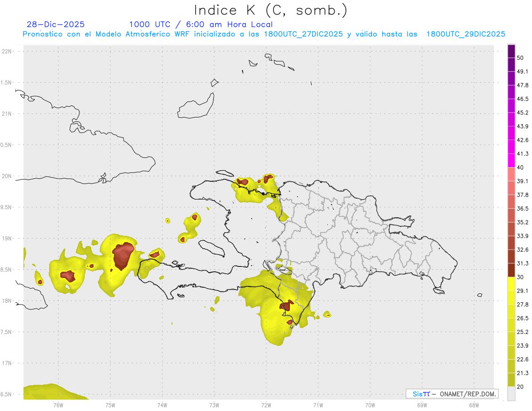This screenshot has width=532, height=411.
Task: Click the 70W longitude label
Action: tap(370, 404)
